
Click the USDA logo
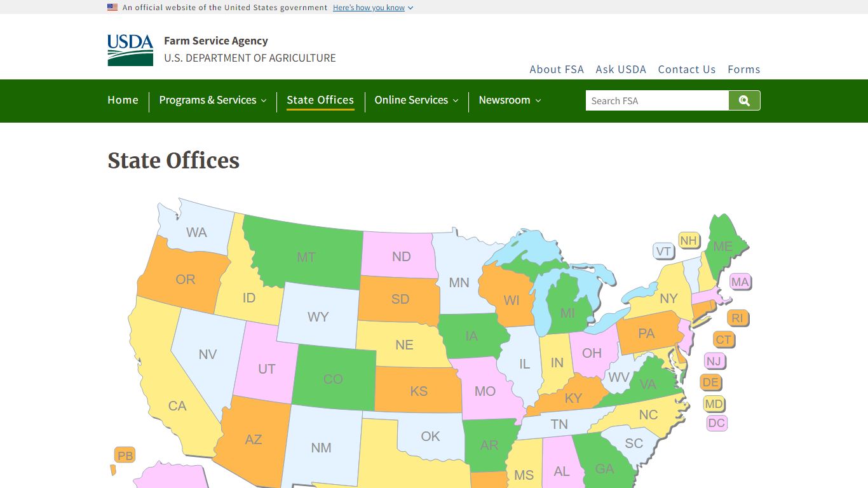[130, 50]
